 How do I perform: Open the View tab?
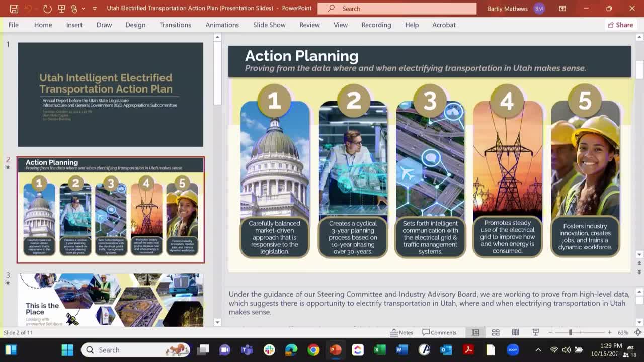pyautogui.click(x=341, y=25)
